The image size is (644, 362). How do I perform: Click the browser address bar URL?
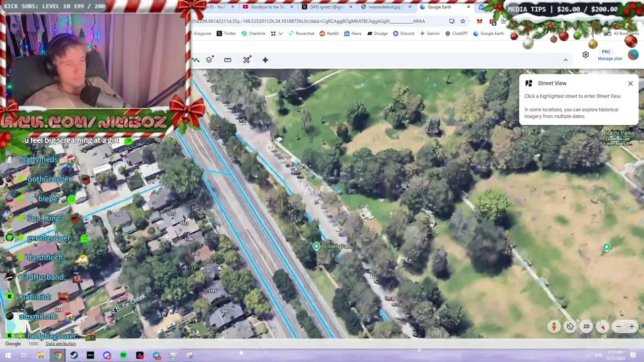tap(308, 21)
